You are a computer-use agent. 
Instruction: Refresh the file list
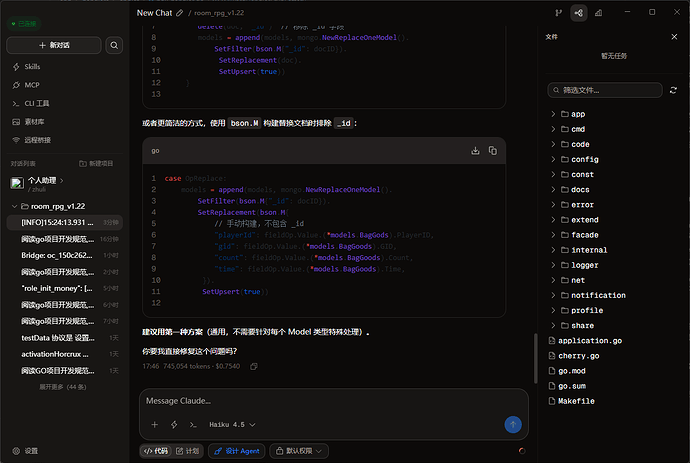click(673, 90)
